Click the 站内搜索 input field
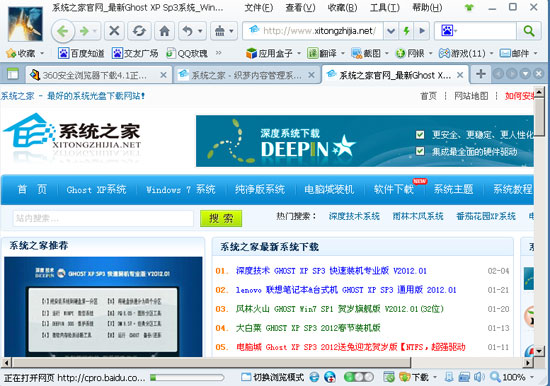The image size is (550, 386). point(103,218)
